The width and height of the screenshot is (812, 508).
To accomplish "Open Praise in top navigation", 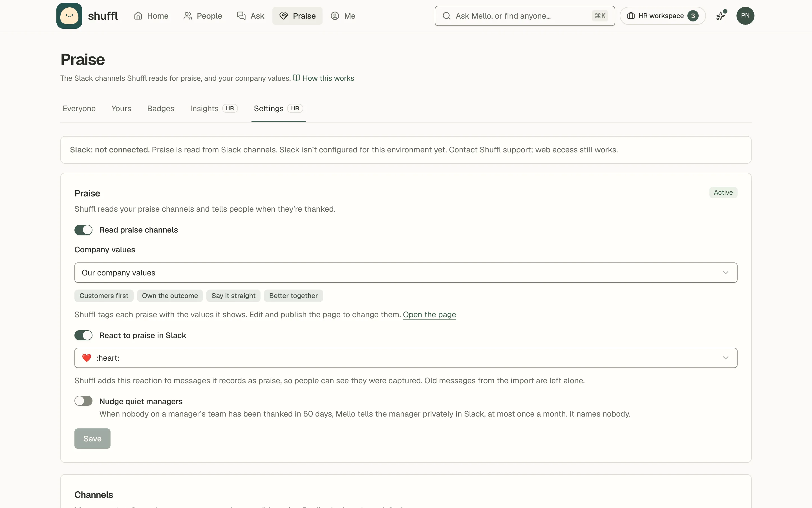I will tap(297, 16).
